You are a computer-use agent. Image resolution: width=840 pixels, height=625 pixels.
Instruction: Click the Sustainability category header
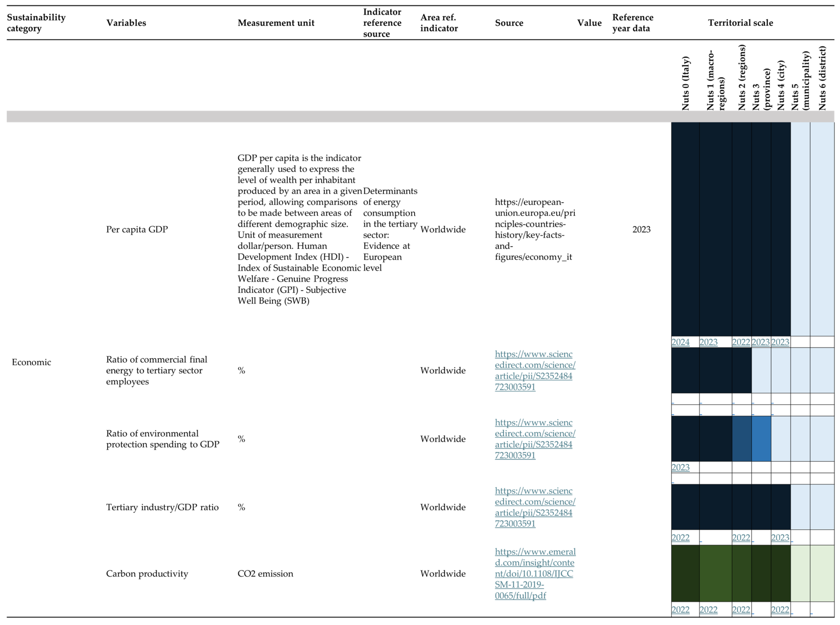coord(36,23)
